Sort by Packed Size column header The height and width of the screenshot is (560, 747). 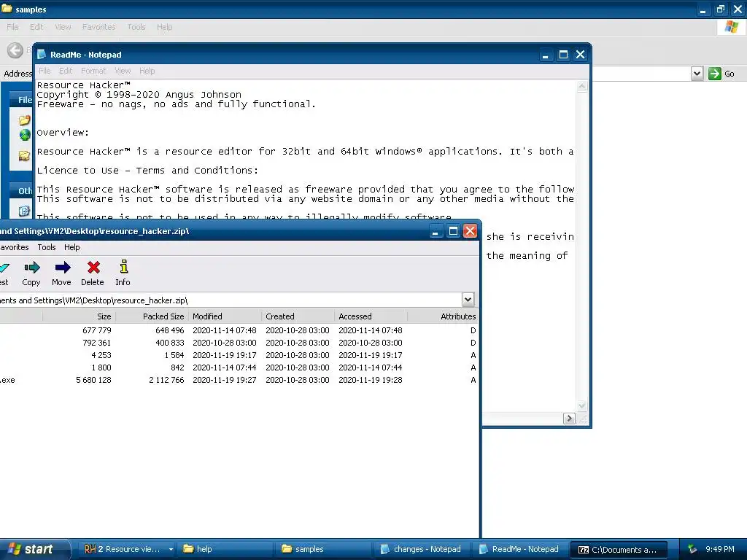[152, 316]
